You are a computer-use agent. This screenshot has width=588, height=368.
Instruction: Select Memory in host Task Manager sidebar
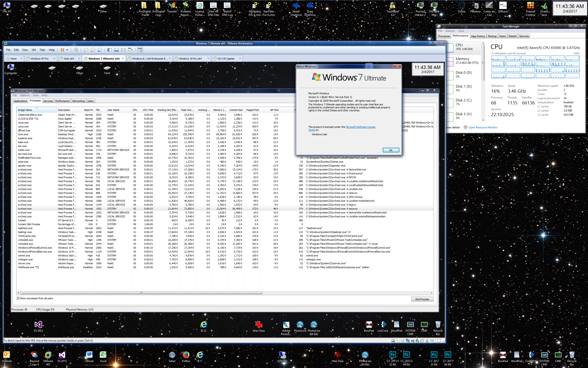point(464,61)
